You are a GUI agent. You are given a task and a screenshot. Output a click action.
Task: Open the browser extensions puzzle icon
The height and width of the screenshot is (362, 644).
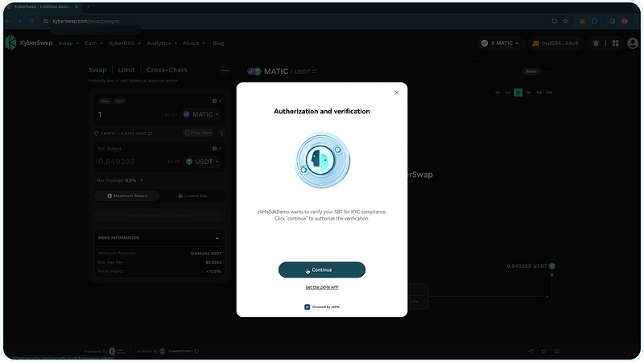tap(594, 21)
